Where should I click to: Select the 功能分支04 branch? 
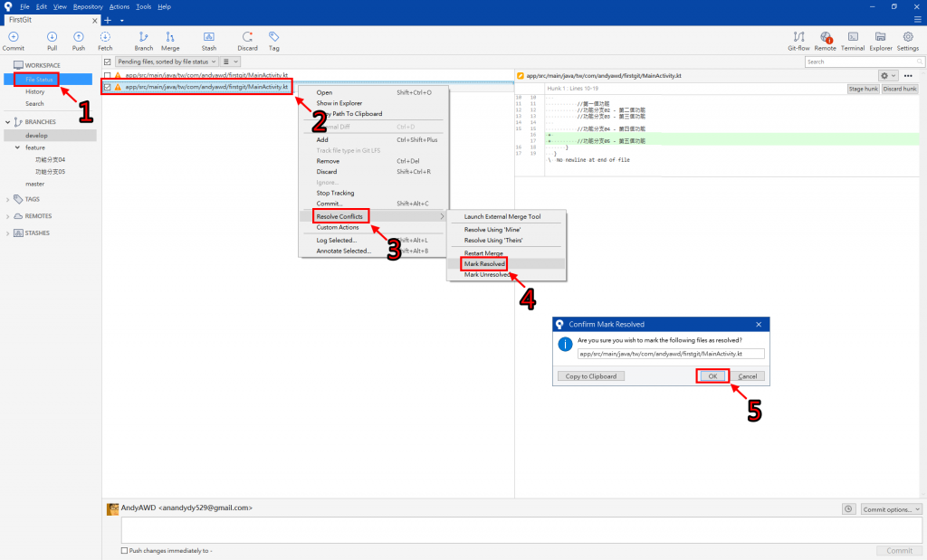coord(51,159)
